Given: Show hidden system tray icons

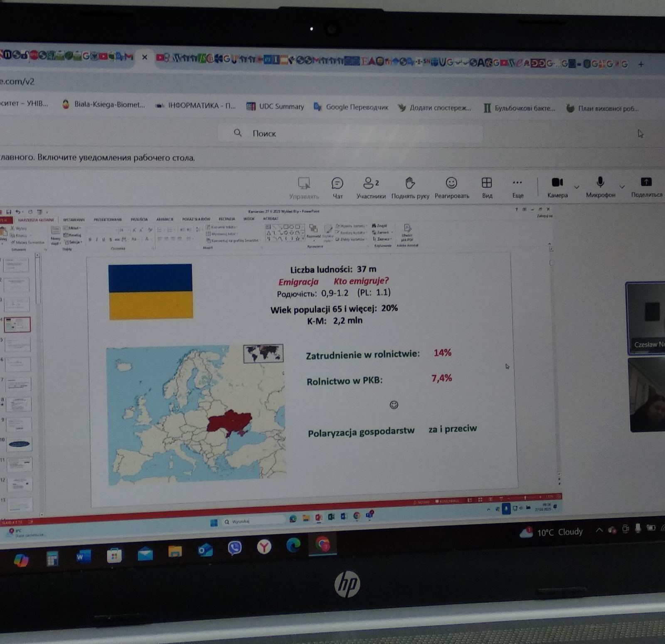Looking at the screenshot, I should [x=599, y=530].
